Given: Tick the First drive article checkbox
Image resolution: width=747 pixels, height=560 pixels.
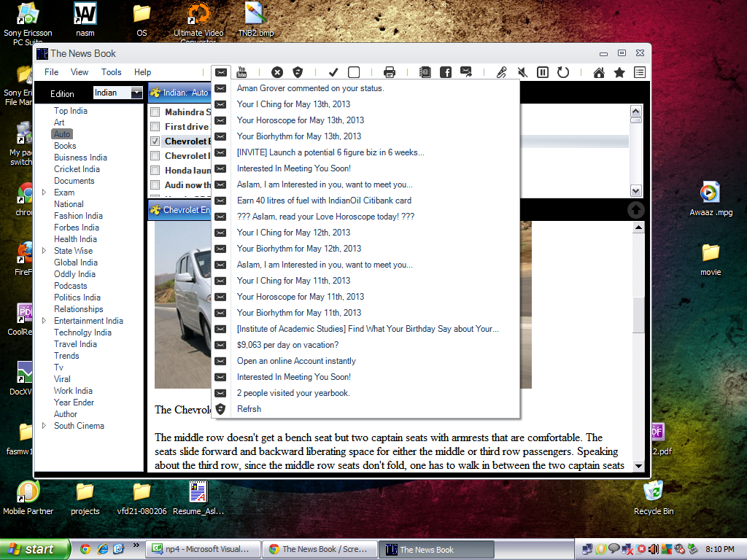Looking at the screenshot, I should pyautogui.click(x=155, y=127).
